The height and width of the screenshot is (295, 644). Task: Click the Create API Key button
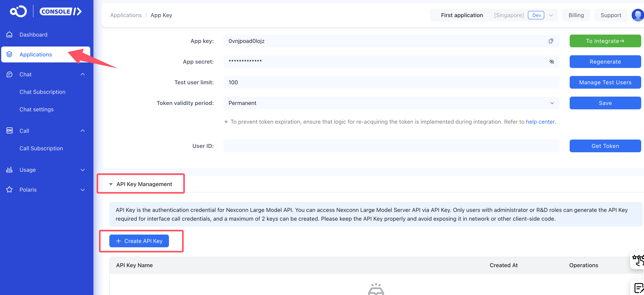tap(139, 241)
